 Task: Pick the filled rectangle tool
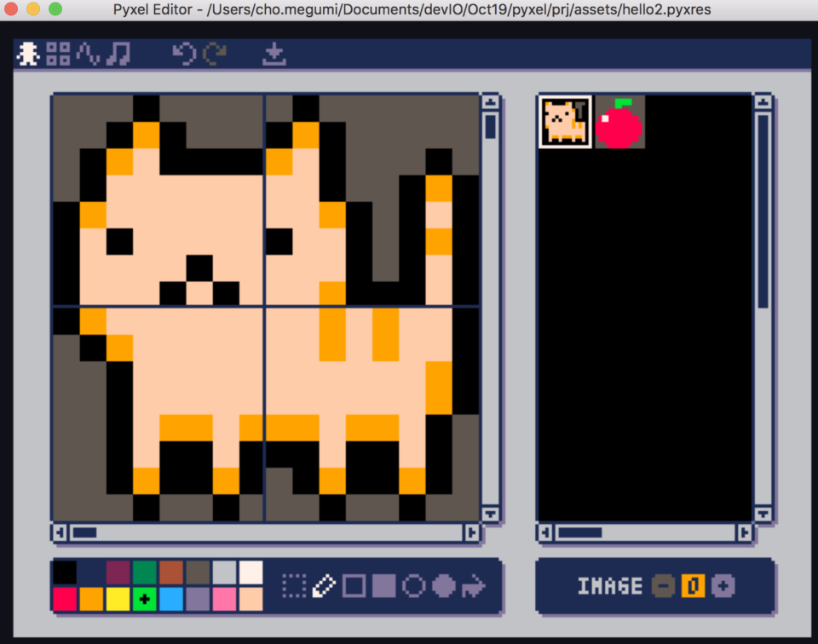(382, 585)
